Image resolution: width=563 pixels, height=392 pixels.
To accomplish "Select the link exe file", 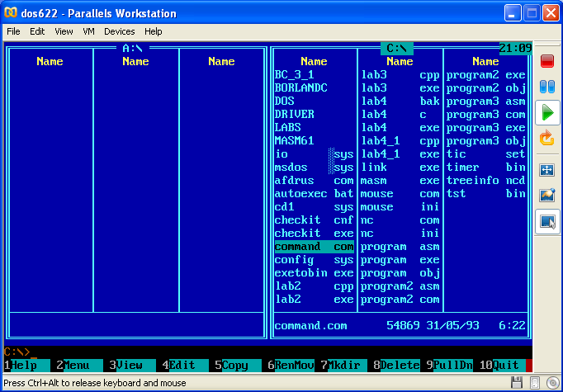I will coord(400,168).
